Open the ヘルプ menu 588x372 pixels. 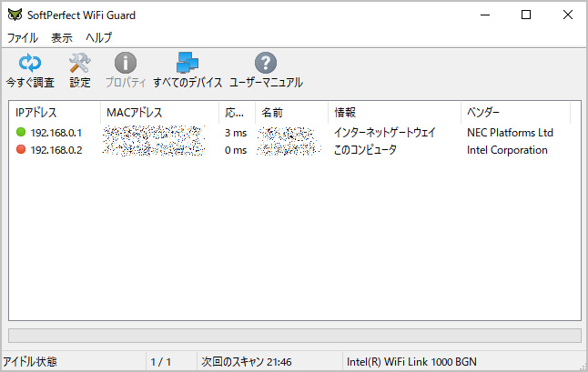coord(98,38)
